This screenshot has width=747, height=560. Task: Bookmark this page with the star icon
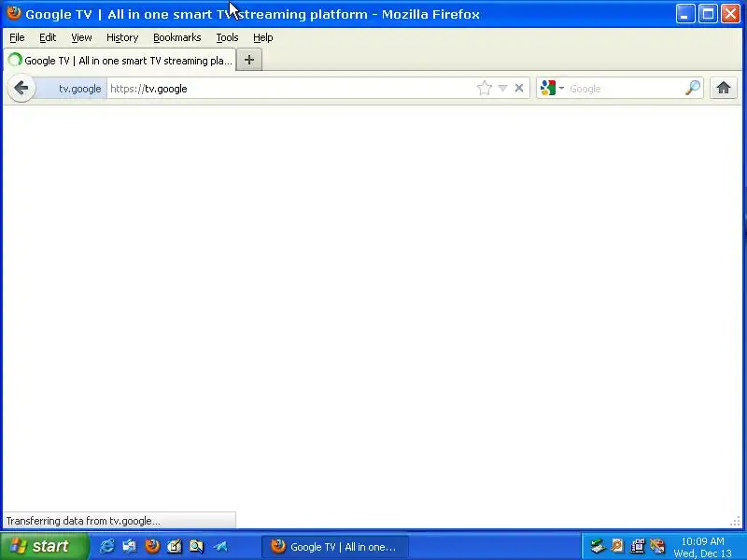484,88
